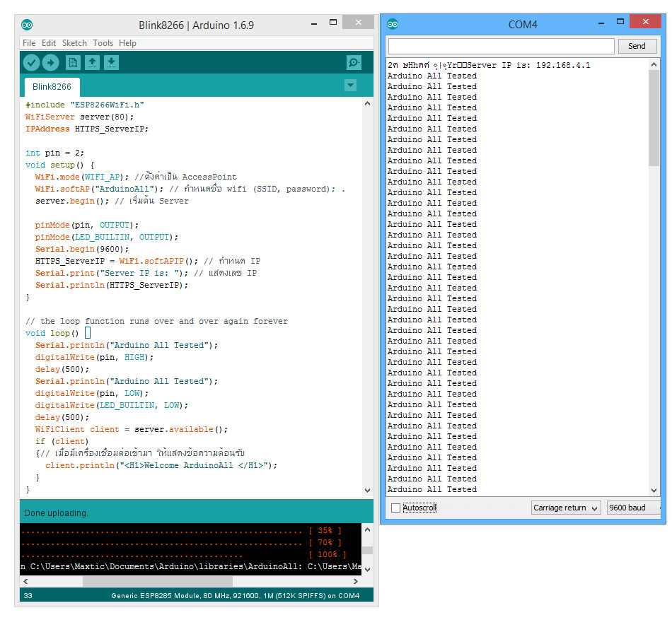Click the serial monitor scroll up arrow
The height and width of the screenshot is (620, 672).
pos(654,64)
